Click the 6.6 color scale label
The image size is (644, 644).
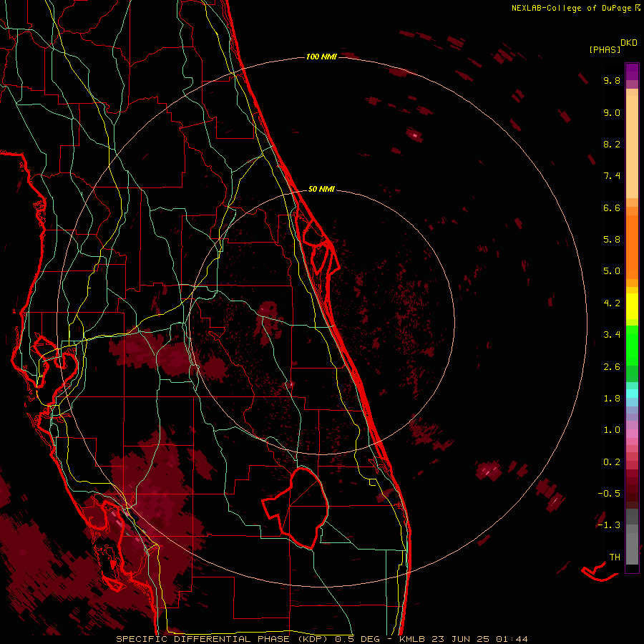[612, 208]
